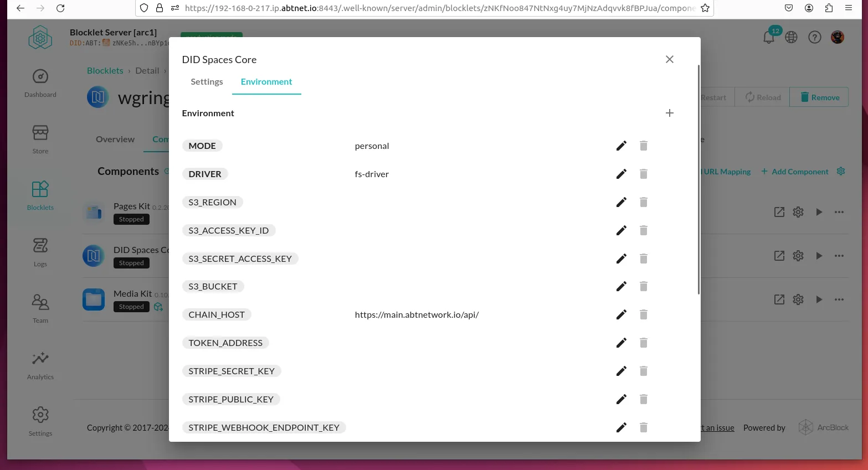The height and width of the screenshot is (470, 868).
Task: Open Logs in the sidebar
Action: tap(40, 252)
